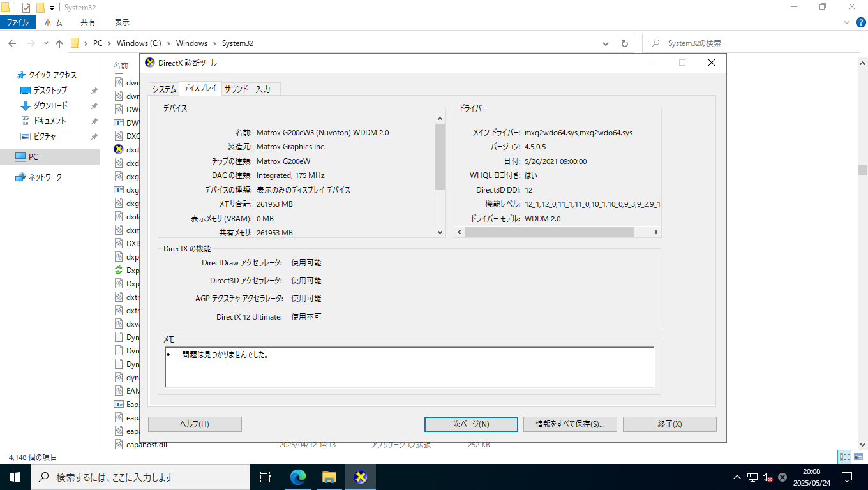Open ドキュメント in navigation pane
The height and width of the screenshot is (490, 868).
[49, 121]
